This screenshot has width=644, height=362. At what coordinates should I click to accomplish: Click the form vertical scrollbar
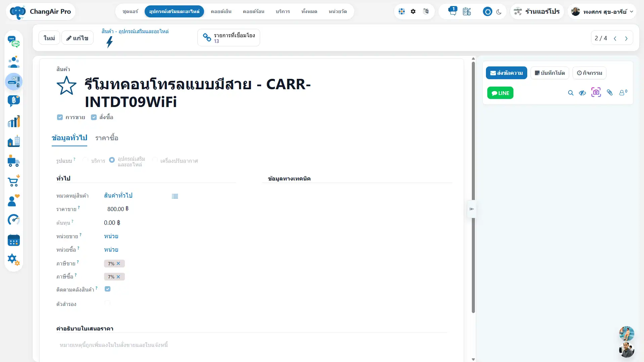tap(473, 188)
